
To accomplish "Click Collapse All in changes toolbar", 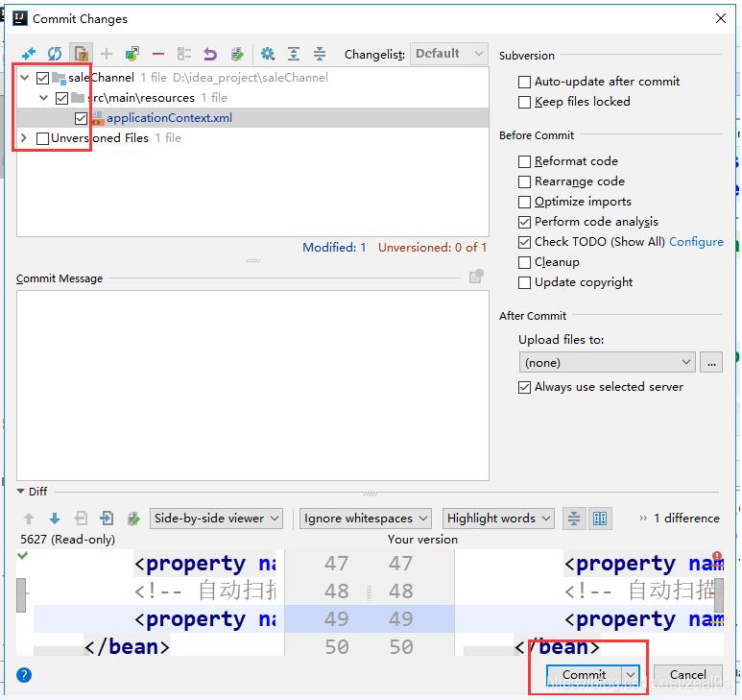I will point(320,55).
